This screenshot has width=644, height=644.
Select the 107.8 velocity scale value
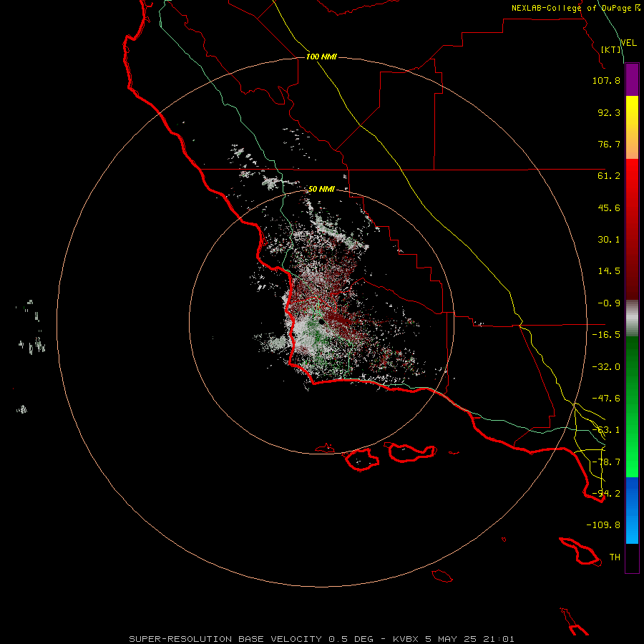[x=606, y=80]
